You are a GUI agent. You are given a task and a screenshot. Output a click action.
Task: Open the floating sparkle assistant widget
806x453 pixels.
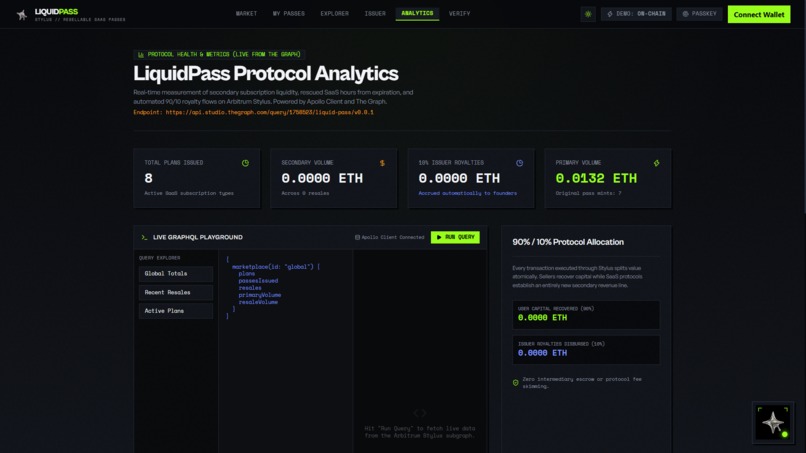(773, 423)
